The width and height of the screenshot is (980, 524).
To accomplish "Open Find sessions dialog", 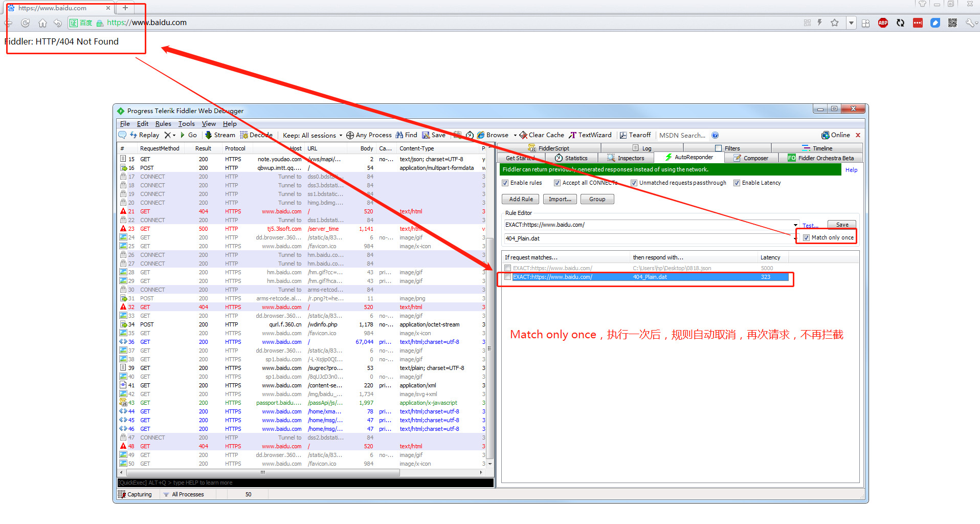I will (x=407, y=135).
